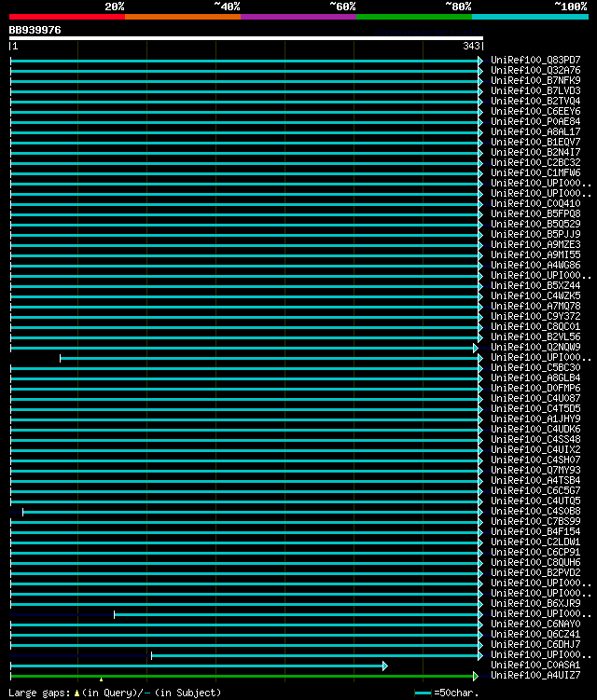Image resolution: width=597 pixels, height=700 pixels.
Task: Select the UniRef100_C4UIX2 label
Action: click(x=535, y=450)
